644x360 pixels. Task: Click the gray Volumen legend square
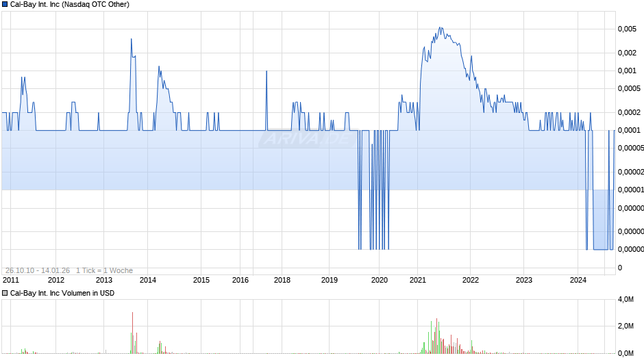pos(5,293)
